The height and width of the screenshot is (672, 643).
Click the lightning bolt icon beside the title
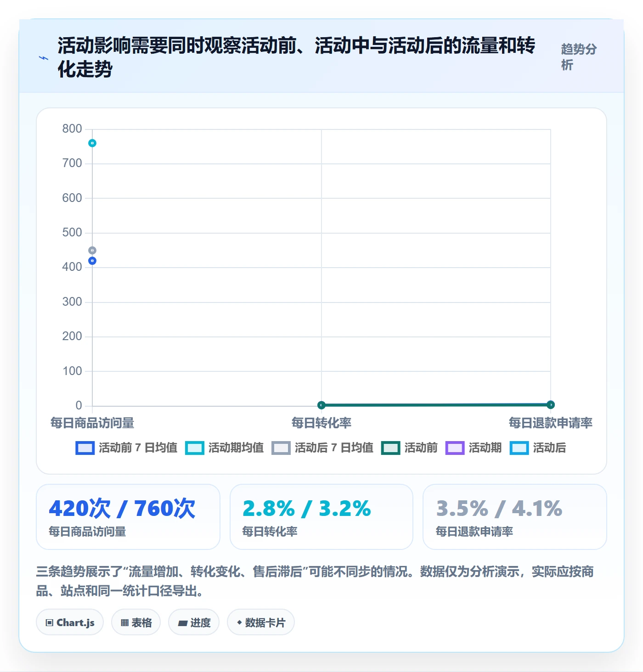(44, 58)
